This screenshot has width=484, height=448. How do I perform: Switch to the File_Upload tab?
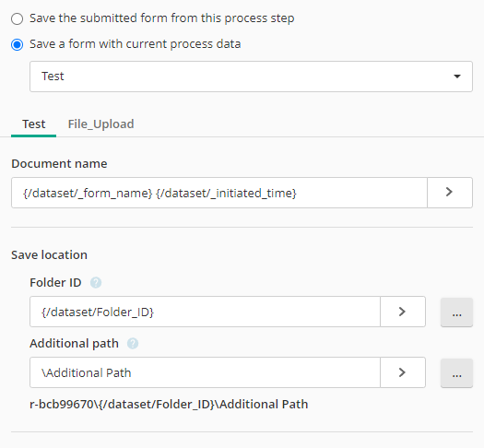[100, 124]
